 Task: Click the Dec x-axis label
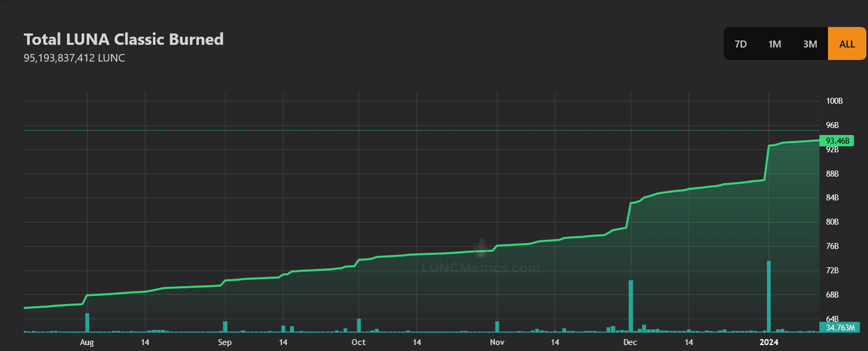[x=630, y=342]
